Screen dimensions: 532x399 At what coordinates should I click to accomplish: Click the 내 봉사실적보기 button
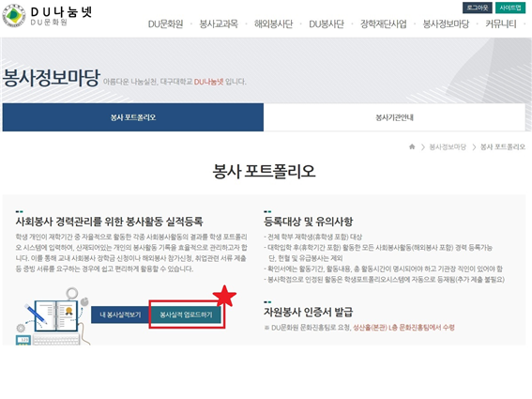point(120,315)
